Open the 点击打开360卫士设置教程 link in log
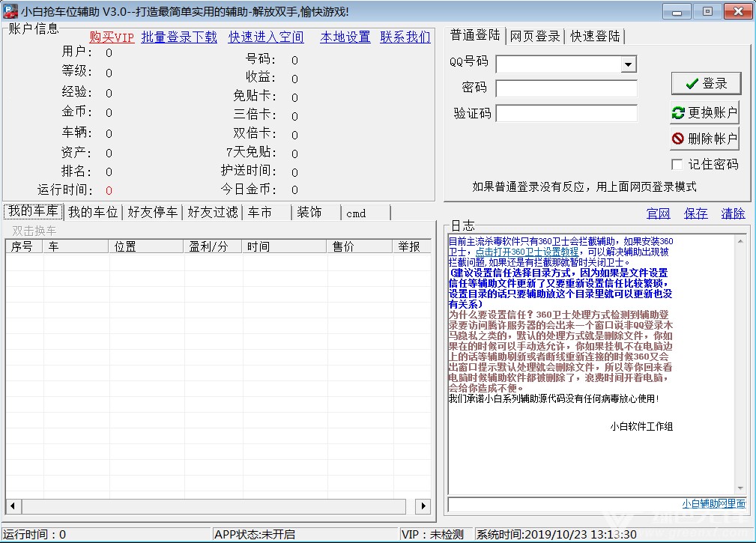The width and height of the screenshot is (756, 543). [x=527, y=252]
